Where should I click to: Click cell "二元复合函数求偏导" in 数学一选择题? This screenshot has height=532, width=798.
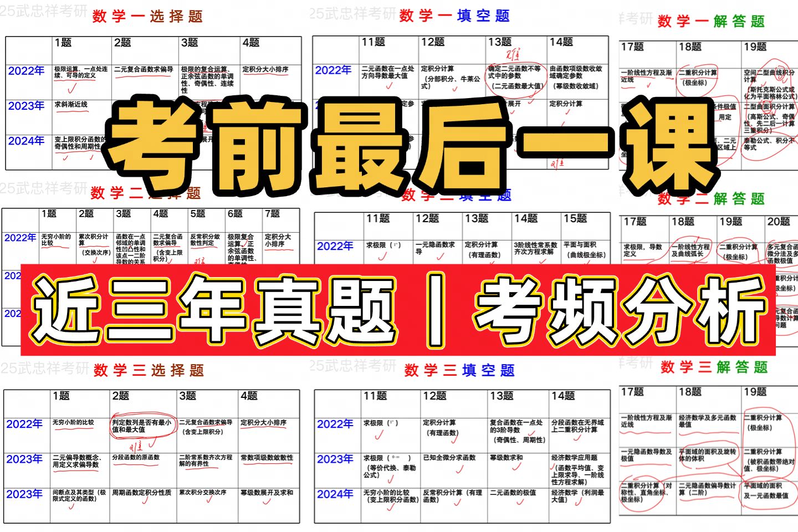click(x=144, y=70)
